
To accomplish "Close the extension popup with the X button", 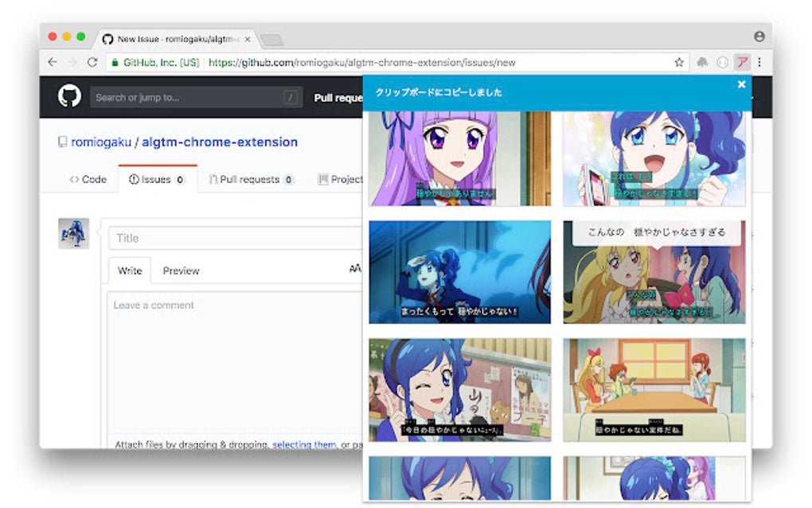I will tap(741, 84).
